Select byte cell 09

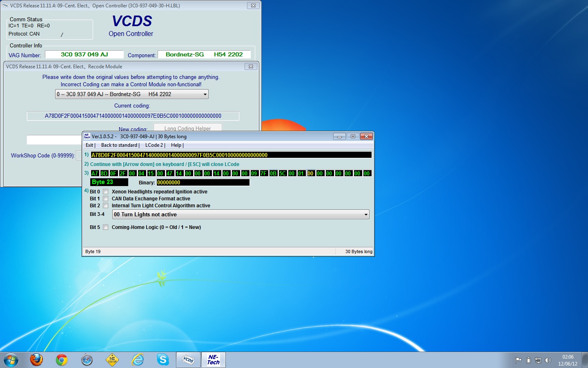coord(254,173)
